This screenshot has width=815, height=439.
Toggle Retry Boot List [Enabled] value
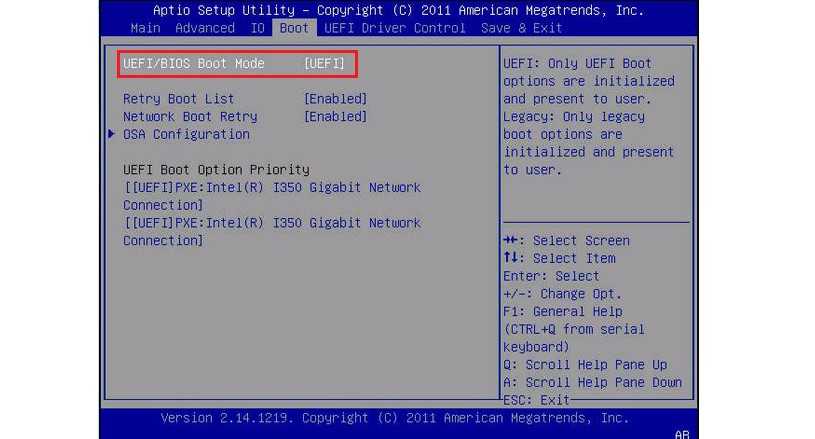pos(335,99)
